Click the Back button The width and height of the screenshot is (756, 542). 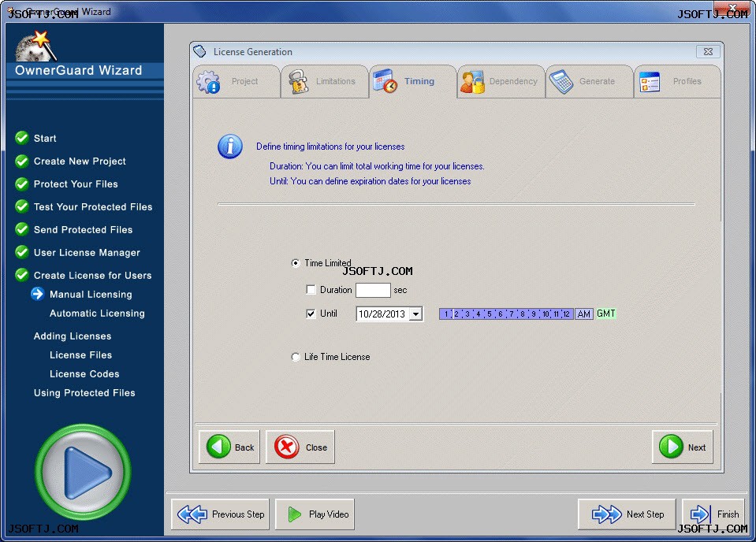click(229, 447)
